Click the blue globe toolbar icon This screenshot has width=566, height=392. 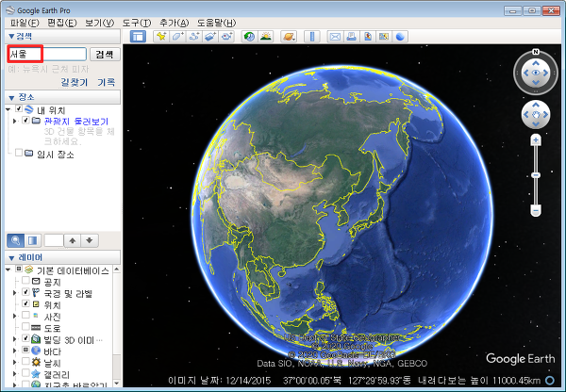pyautogui.click(x=400, y=37)
